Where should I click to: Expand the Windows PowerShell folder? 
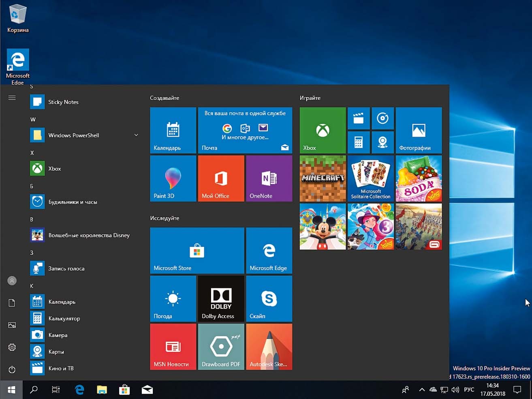pos(136,135)
